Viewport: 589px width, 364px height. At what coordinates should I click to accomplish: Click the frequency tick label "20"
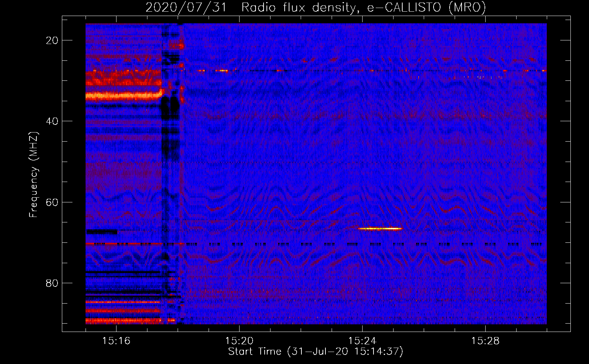tap(52, 40)
